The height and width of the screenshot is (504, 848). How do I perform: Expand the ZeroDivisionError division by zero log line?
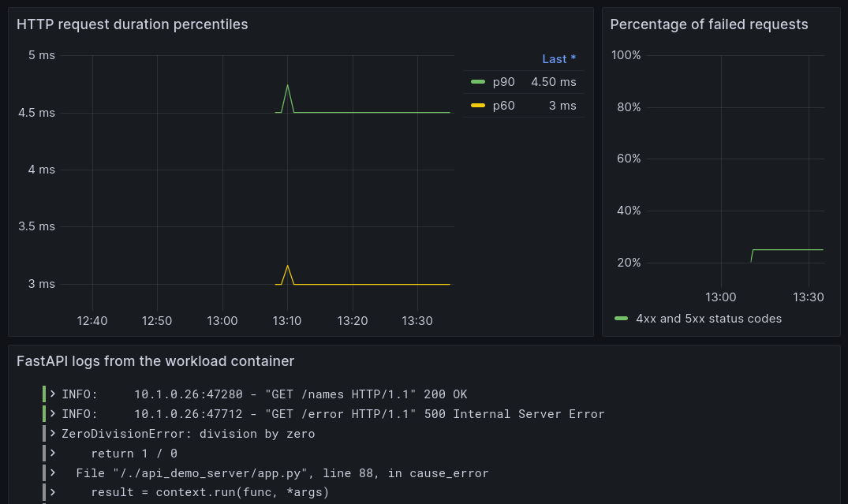[x=52, y=433]
